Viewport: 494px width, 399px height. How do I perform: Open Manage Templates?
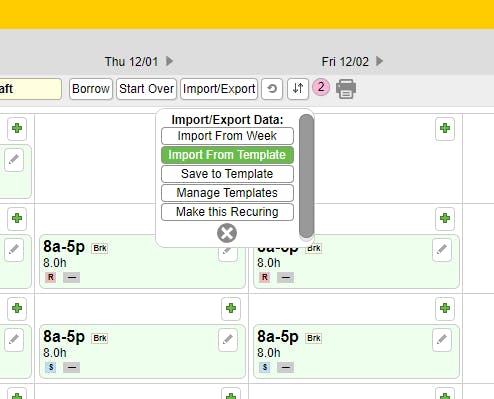pos(227,193)
